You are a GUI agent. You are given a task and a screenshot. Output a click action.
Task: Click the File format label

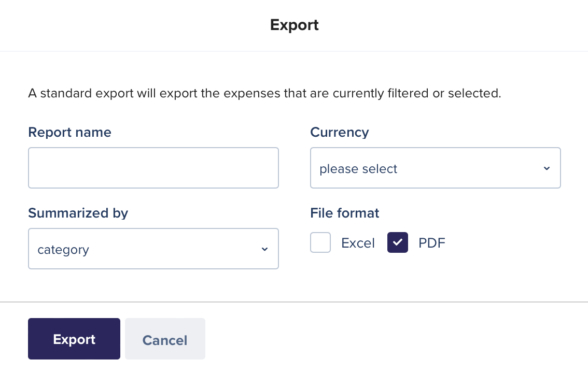click(x=345, y=213)
